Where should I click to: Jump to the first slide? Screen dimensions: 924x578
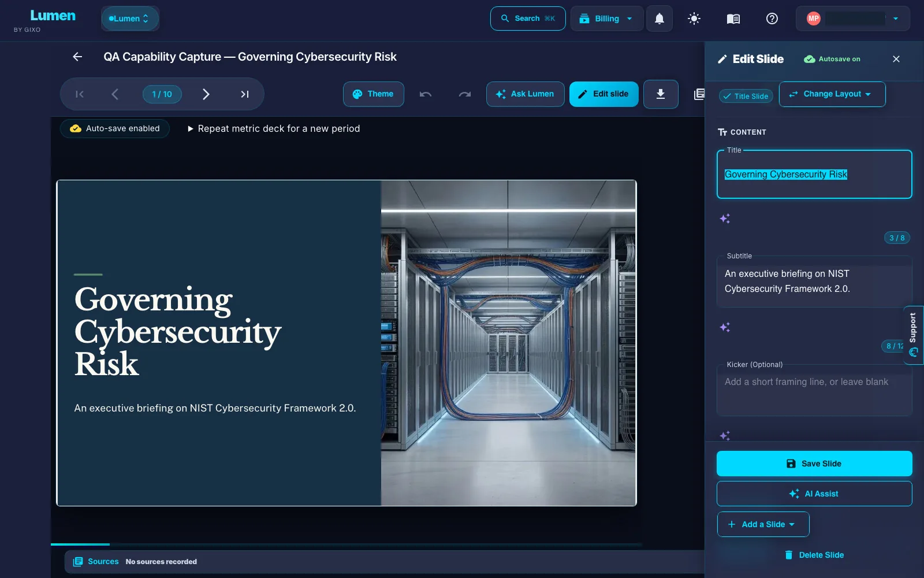[x=80, y=94]
